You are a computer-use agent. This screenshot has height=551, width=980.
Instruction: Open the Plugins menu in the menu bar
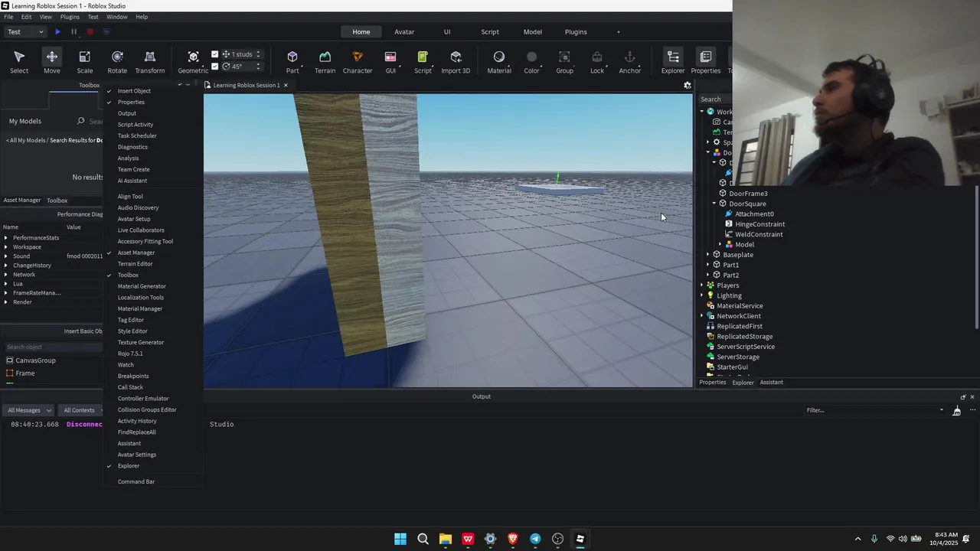(x=70, y=16)
